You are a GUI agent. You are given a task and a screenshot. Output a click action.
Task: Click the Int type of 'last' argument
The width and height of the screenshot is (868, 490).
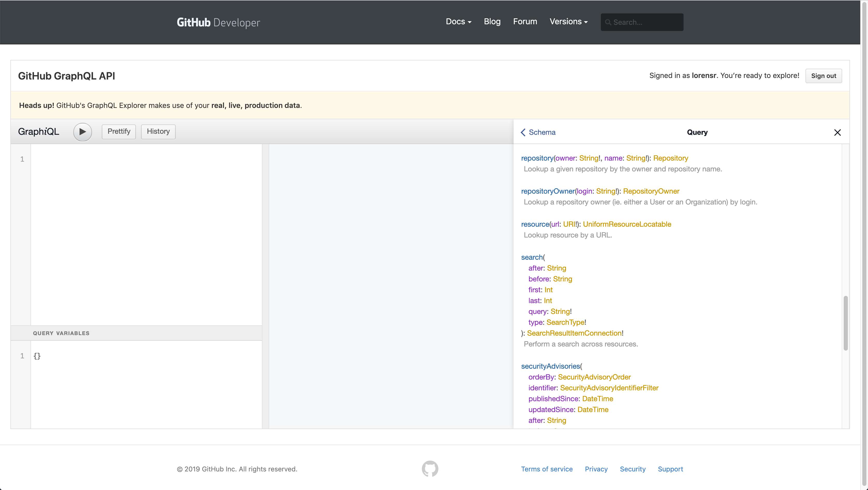click(x=548, y=301)
